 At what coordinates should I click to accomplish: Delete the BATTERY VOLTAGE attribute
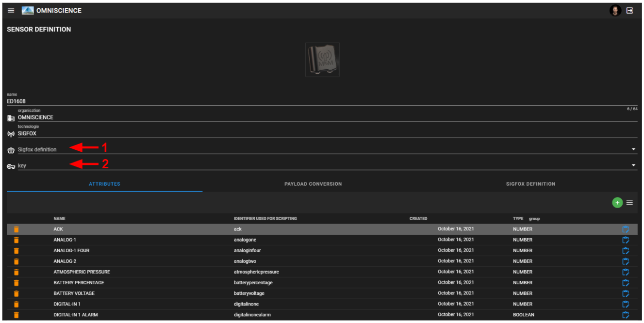tap(16, 293)
